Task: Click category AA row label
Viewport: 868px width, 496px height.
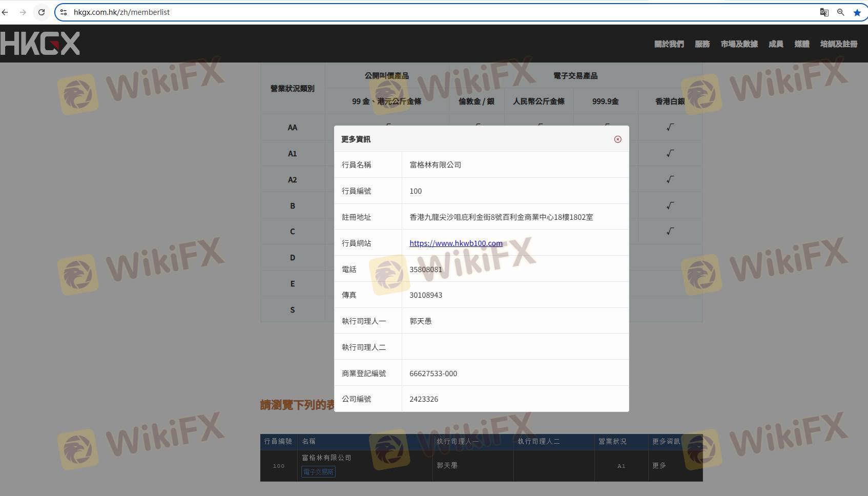Action: 293,128
